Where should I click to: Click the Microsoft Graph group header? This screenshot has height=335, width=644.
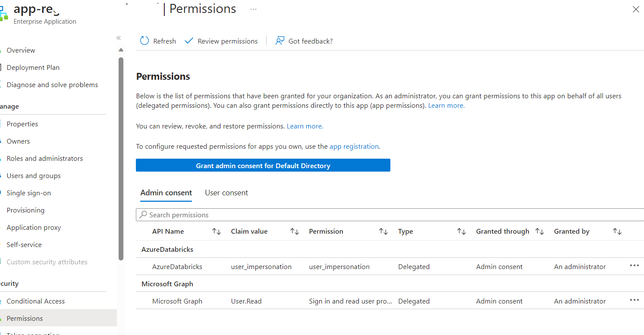tap(167, 284)
